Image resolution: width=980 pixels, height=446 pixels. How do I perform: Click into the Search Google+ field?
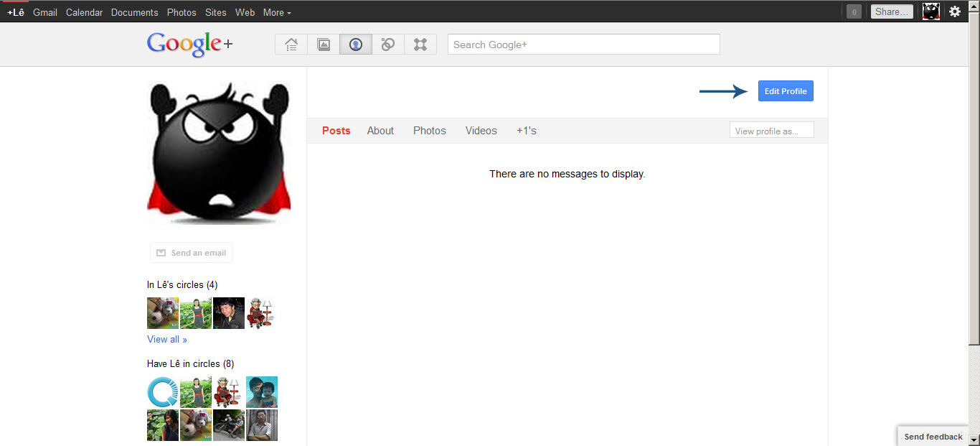click(583, 45)
